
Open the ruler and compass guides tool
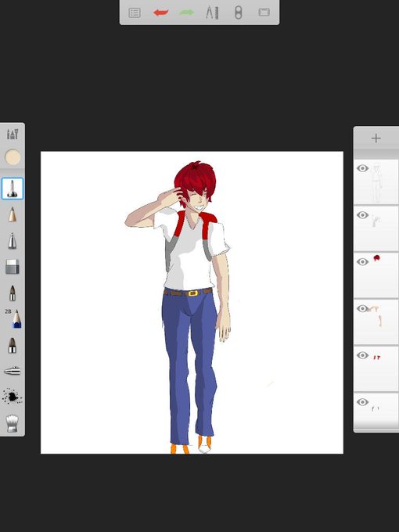click(212, 13)
